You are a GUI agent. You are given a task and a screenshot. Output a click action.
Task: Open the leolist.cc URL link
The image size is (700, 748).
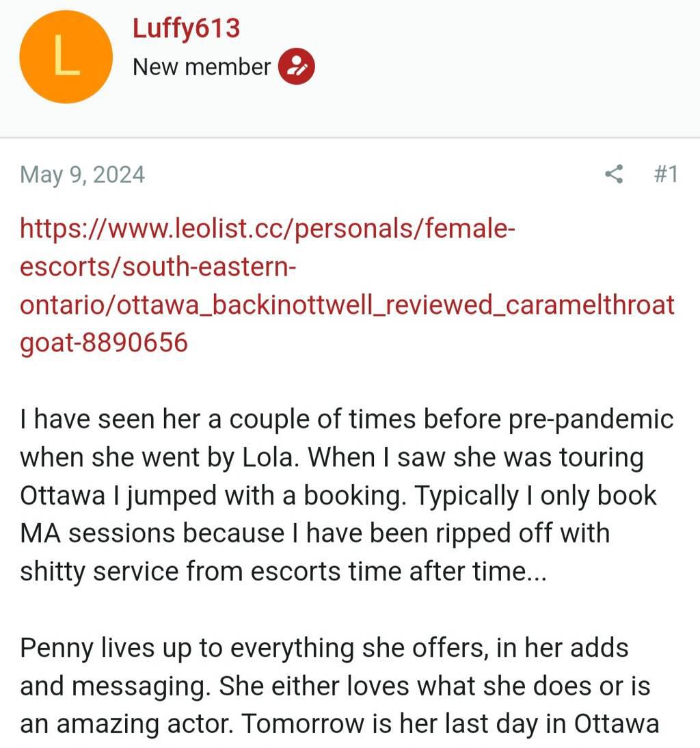(267, 228)
